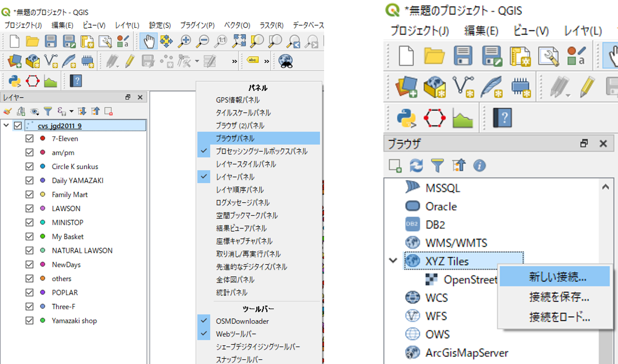Click Remove Layer icon in Layers panel
Screen dimensions: 618x364
tap(108, 111)
